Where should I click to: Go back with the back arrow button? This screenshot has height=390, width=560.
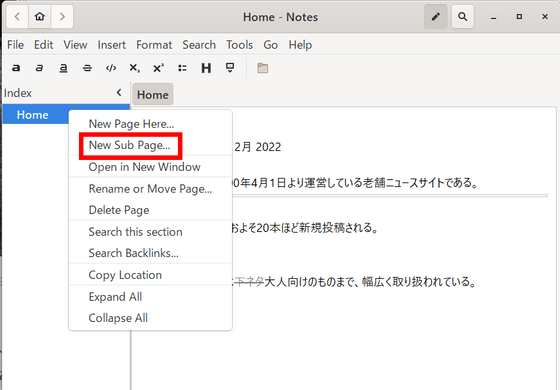click(x=17, y=16)
